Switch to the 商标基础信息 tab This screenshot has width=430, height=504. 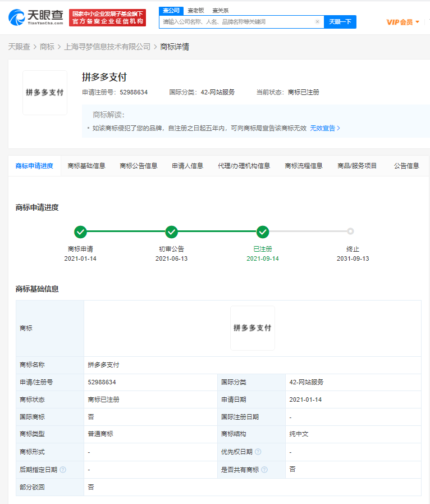pos(86,166)
